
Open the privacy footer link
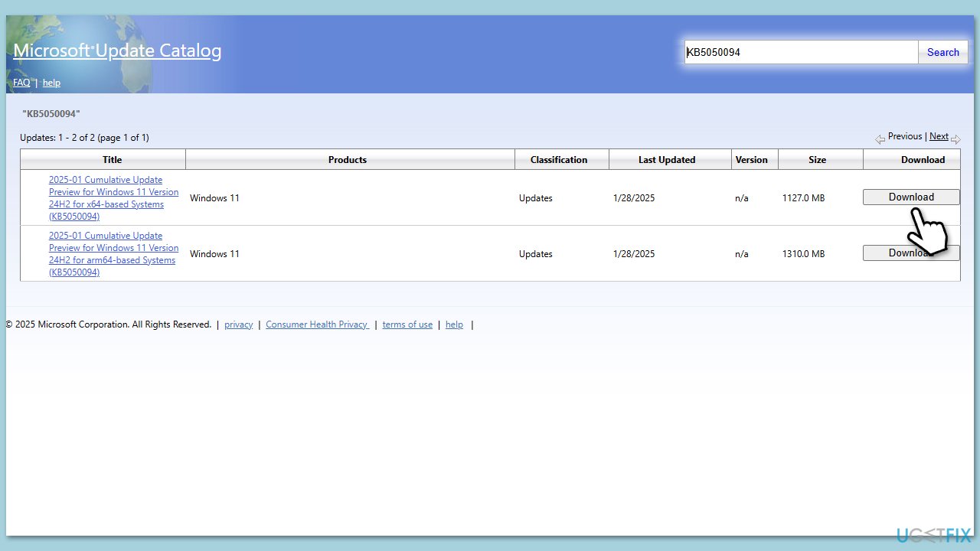click(238, 324)
